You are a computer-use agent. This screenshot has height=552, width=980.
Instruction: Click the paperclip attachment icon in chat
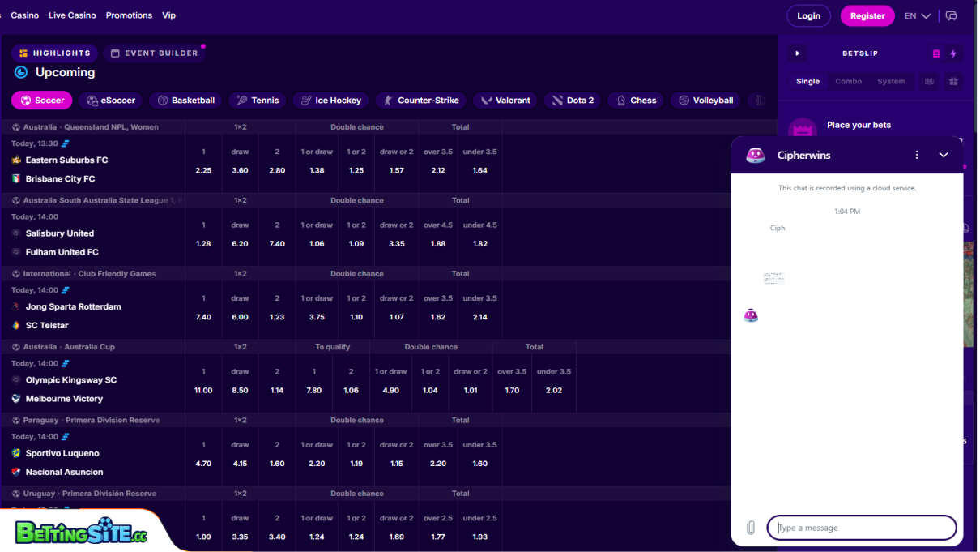point(750,527)
